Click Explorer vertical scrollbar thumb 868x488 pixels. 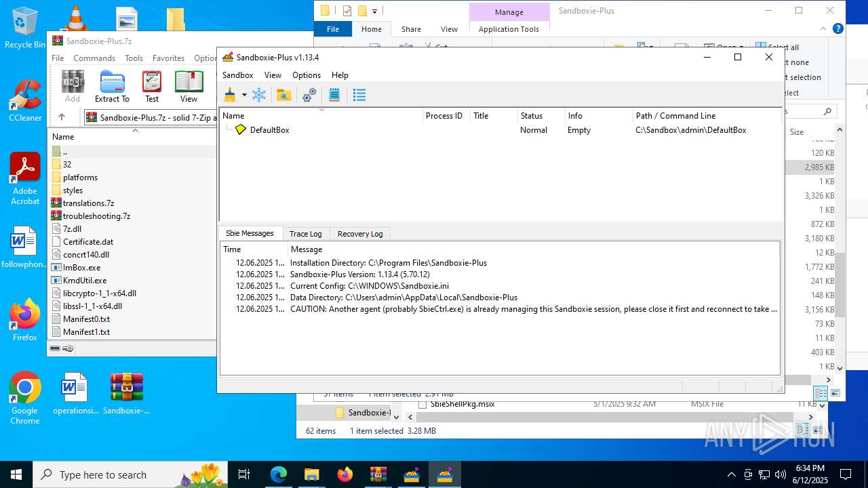pos(840,283)
